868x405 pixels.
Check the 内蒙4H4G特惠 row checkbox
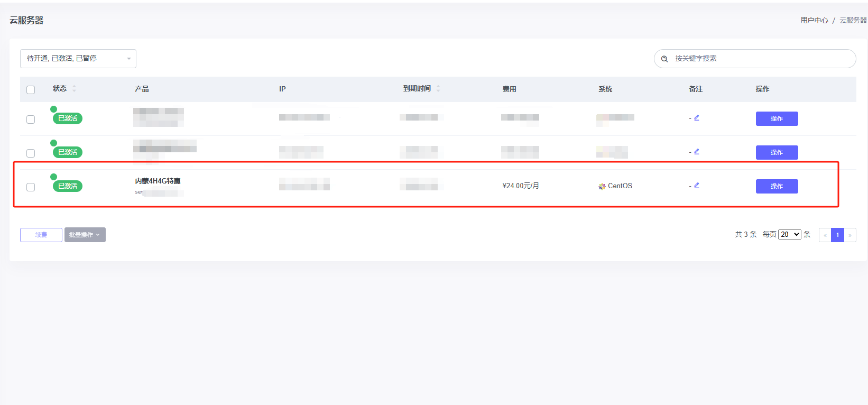[31, 187]
